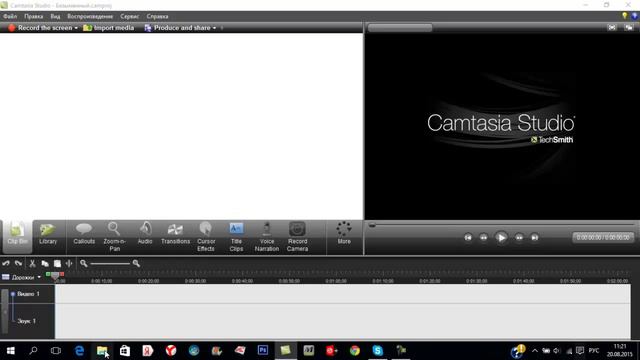Open Photoshop from the taskbar
The height and width of the screenshot is (360, 640).
coord(263,351)
